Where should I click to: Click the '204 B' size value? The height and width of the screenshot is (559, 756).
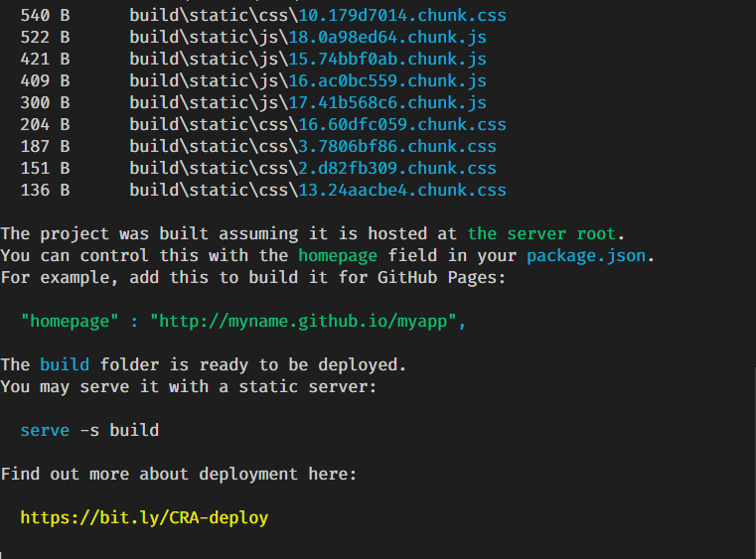coord(45,124)
